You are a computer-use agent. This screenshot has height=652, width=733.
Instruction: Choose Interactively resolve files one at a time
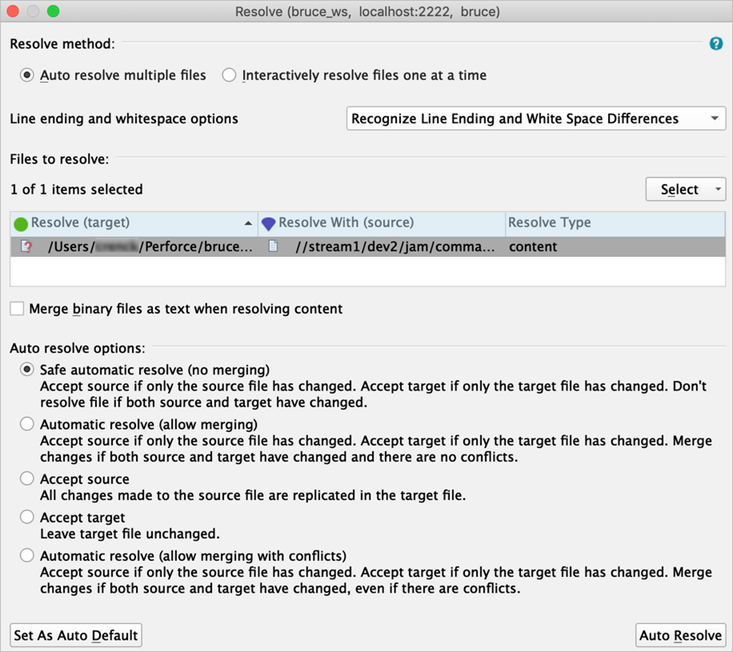pos(230,75)
